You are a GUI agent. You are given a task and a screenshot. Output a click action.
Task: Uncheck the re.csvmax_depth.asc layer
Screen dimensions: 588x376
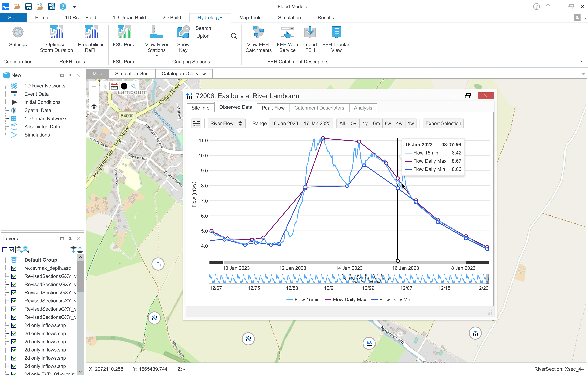[x=14, y=268]
